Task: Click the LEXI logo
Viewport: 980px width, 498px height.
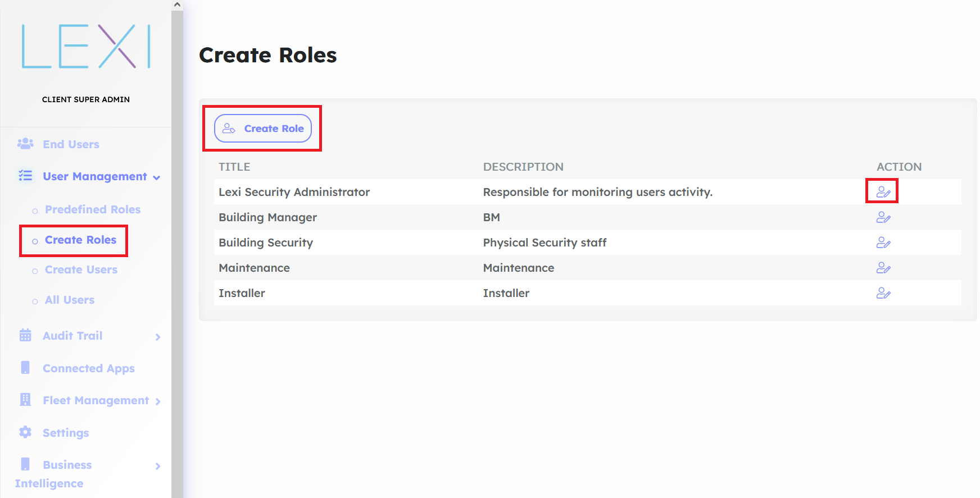Action: point(86,47)
